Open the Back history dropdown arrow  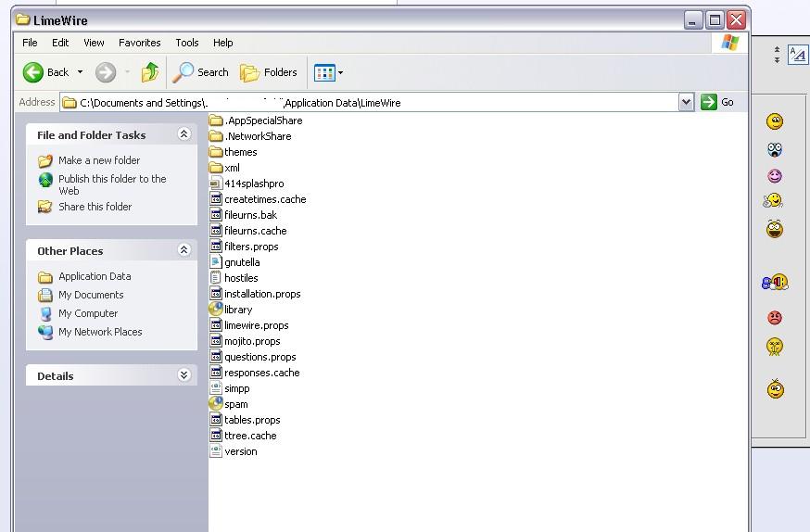pyautogui.click(x=80, y=72)
